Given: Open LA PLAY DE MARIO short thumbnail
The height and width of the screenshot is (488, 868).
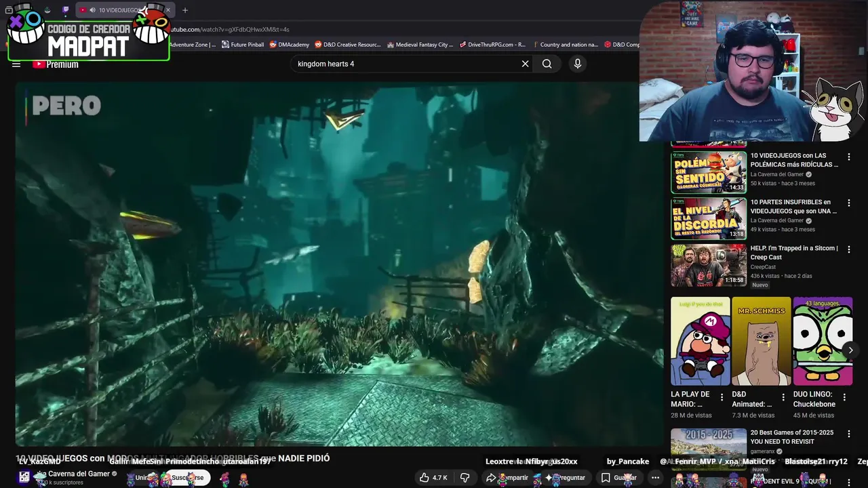Looking at the screenshot, I should [x=701, y=341].
